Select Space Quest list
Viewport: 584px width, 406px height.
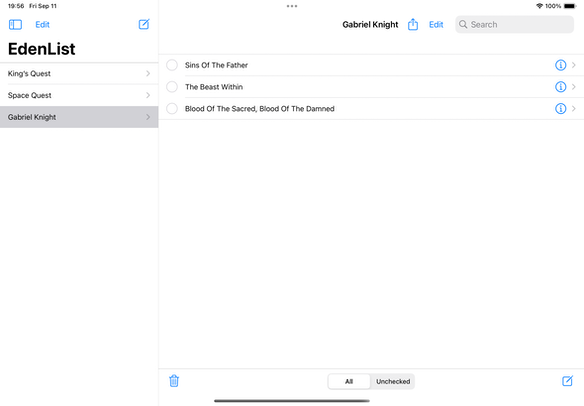click(79, 95)
